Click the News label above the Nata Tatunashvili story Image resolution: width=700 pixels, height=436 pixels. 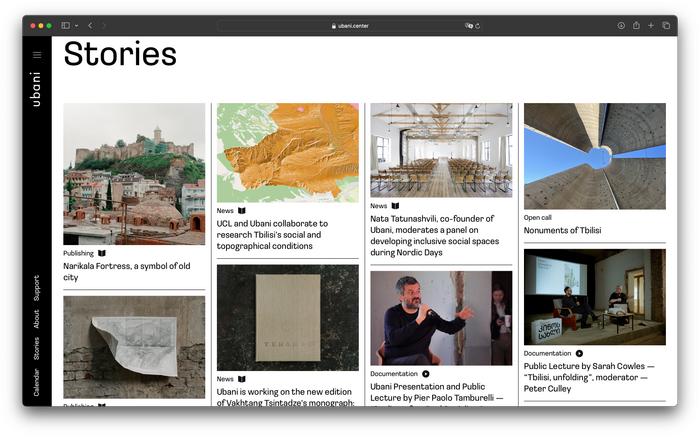pos(379,206)
